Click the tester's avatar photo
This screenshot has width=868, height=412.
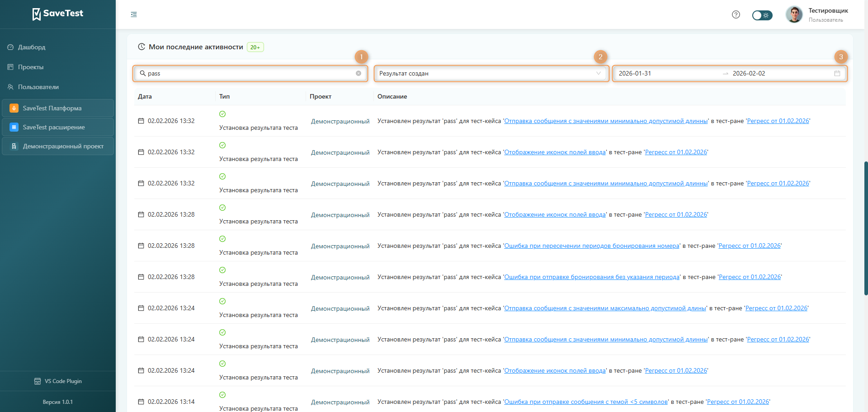[x=794, y=14]
